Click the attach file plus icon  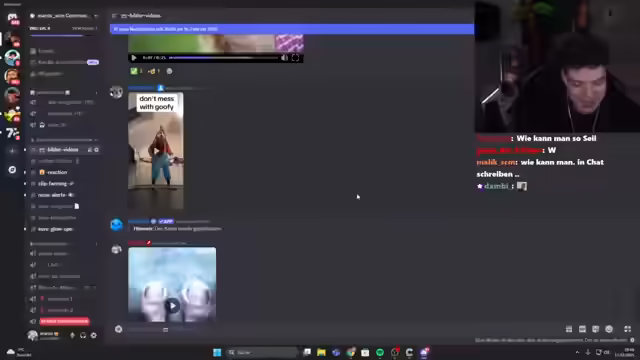coord(118,329)
